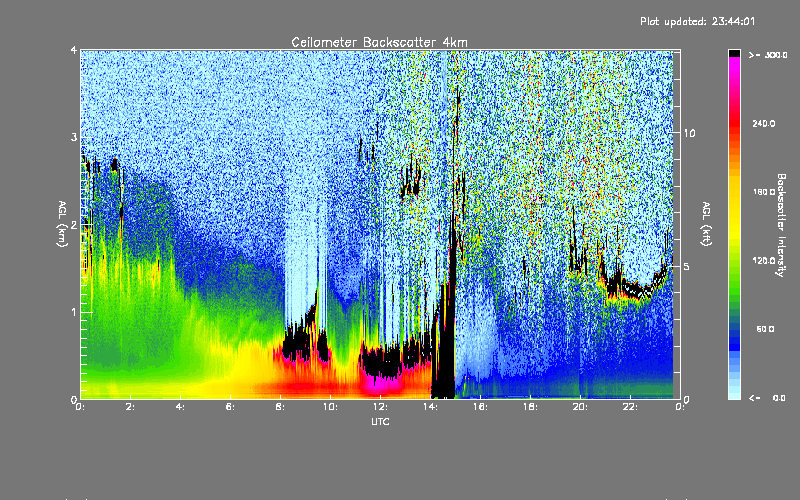Viewport: 800px width, 500px height.
Task: Click the '1' tick label on the km axis
Action: click(74, 312)
